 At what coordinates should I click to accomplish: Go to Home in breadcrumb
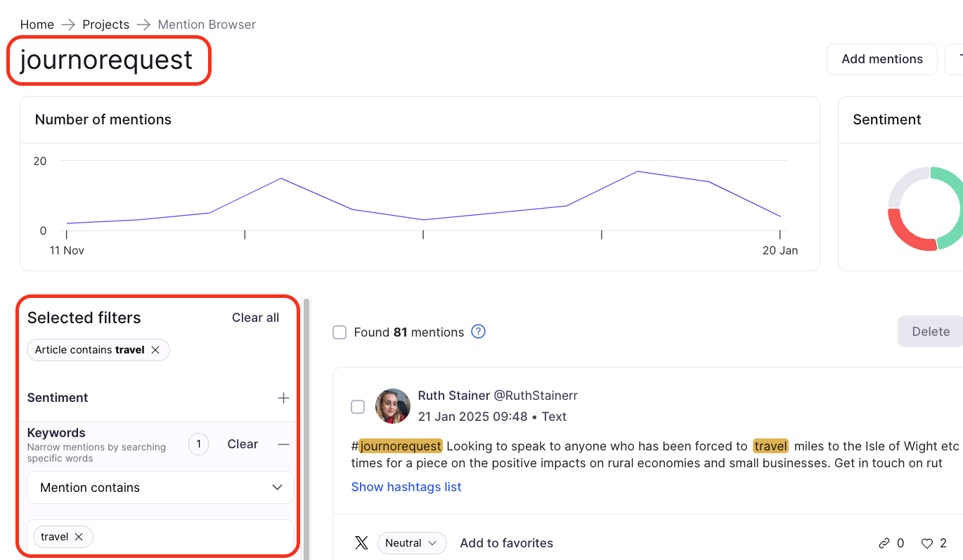click(x=37, y=25)
